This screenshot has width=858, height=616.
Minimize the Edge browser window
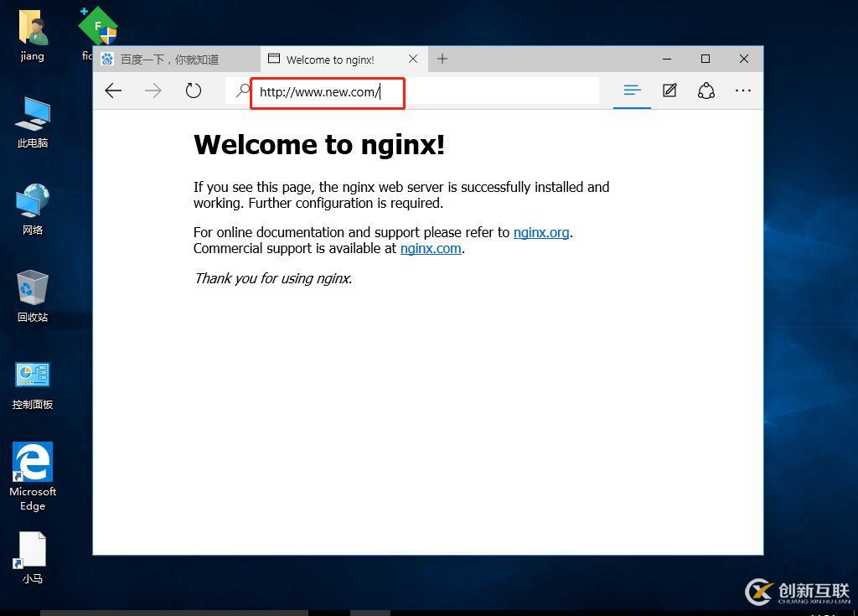666,59
